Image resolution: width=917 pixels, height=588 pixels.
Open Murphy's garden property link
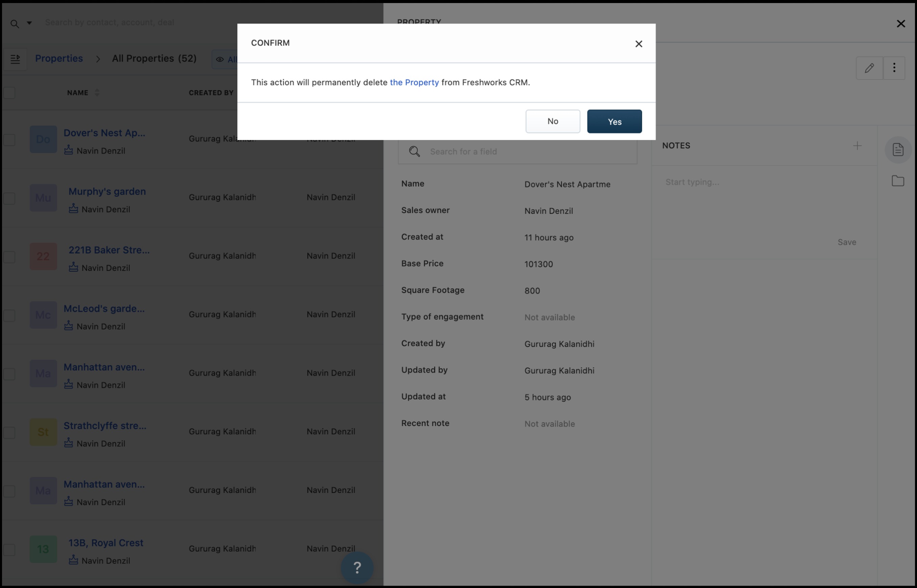(x=107, y=191)
